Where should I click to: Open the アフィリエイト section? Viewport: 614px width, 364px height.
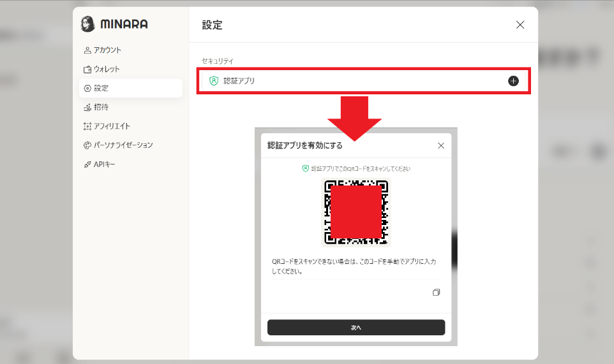[107, 126]
